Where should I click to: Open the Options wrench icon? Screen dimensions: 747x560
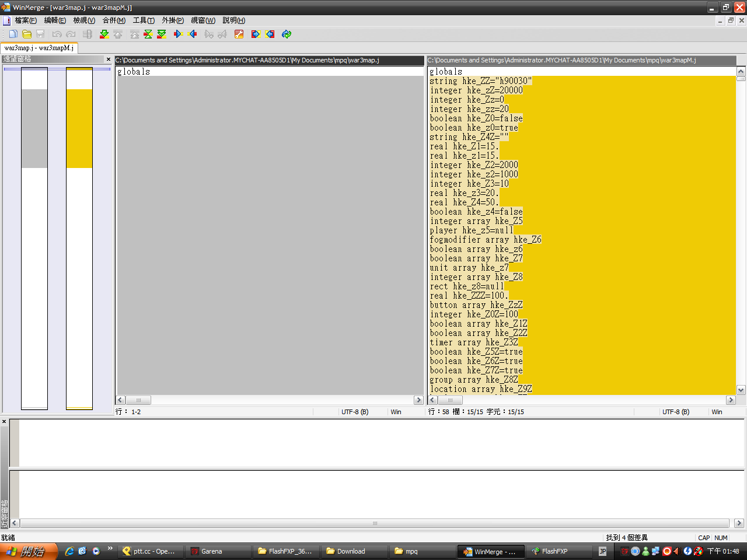[239, 34]
